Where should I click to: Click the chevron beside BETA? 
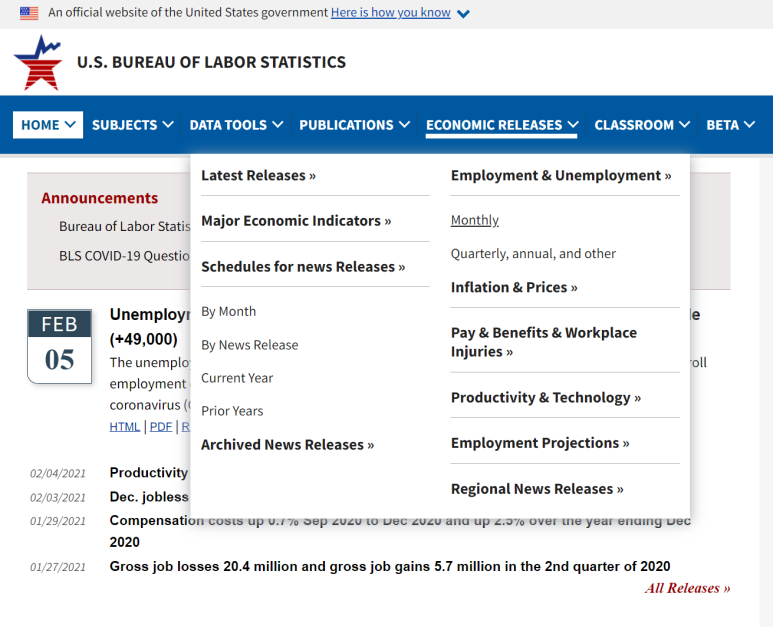point(749,125)
